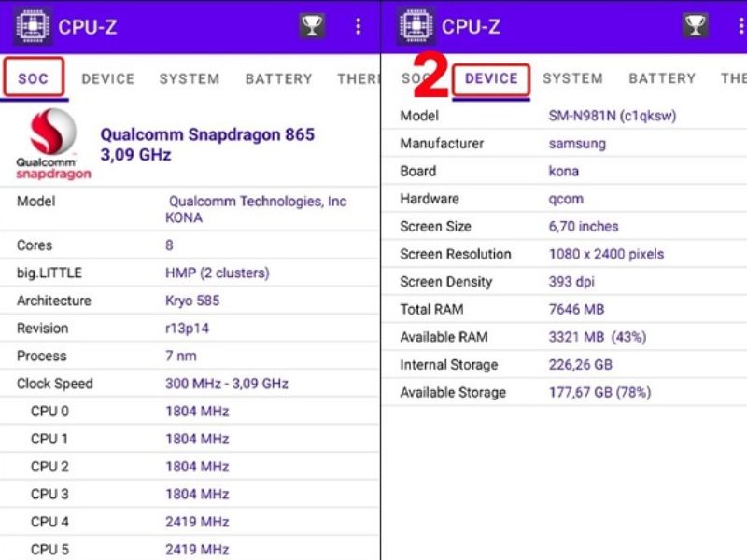Open the overflow menu on the right screen
This screenshot has height=560, width=747.
[739, 27]
